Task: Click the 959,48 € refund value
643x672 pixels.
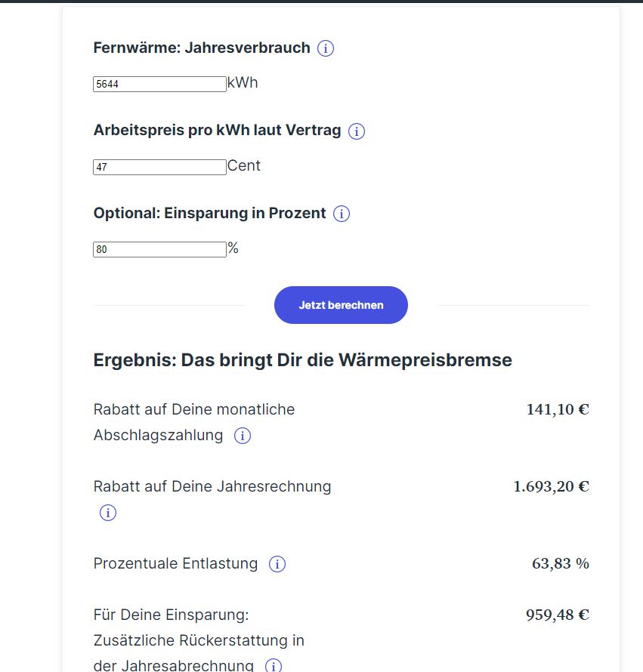Action: click(558, 615)
